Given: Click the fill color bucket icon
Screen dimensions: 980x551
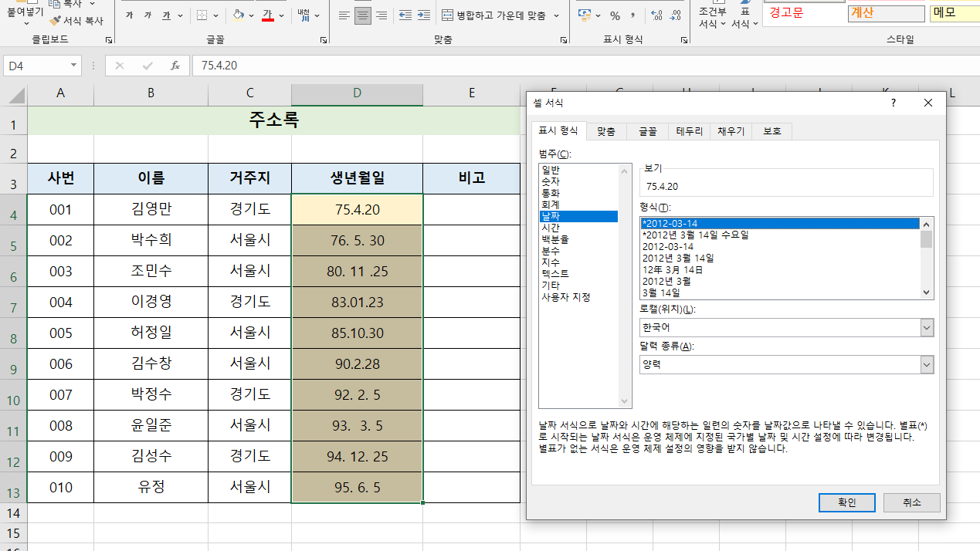Looking at the screenshot, I should (x=238, y=15).
